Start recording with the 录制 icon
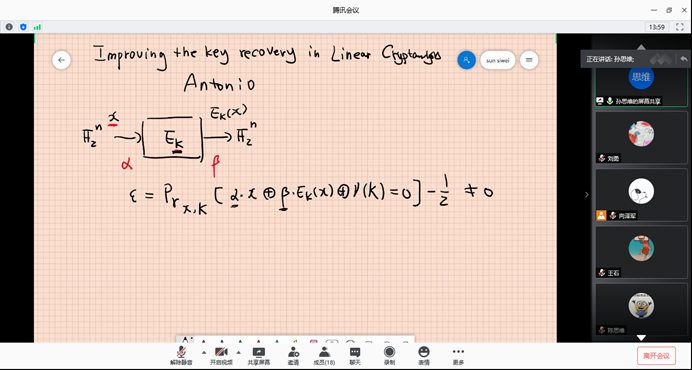This screenshot has height=370, width=692. pyautogui.click(x=389, y=356)
